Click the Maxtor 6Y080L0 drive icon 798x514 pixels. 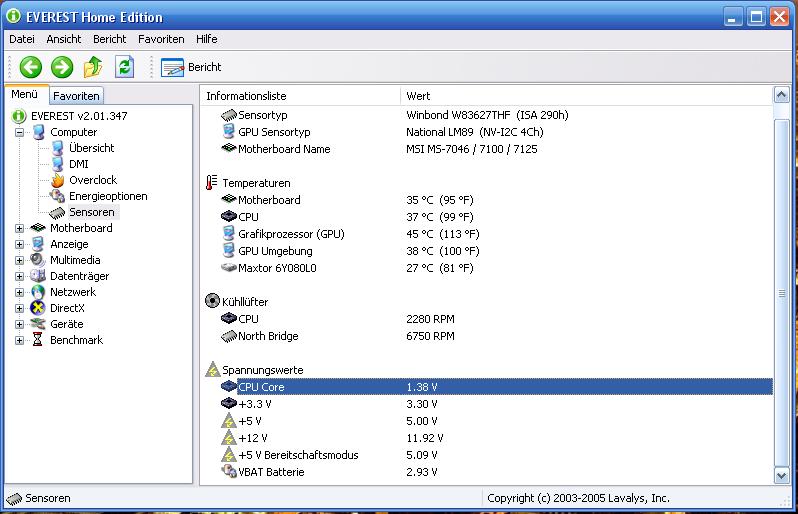tap(229, 268)
